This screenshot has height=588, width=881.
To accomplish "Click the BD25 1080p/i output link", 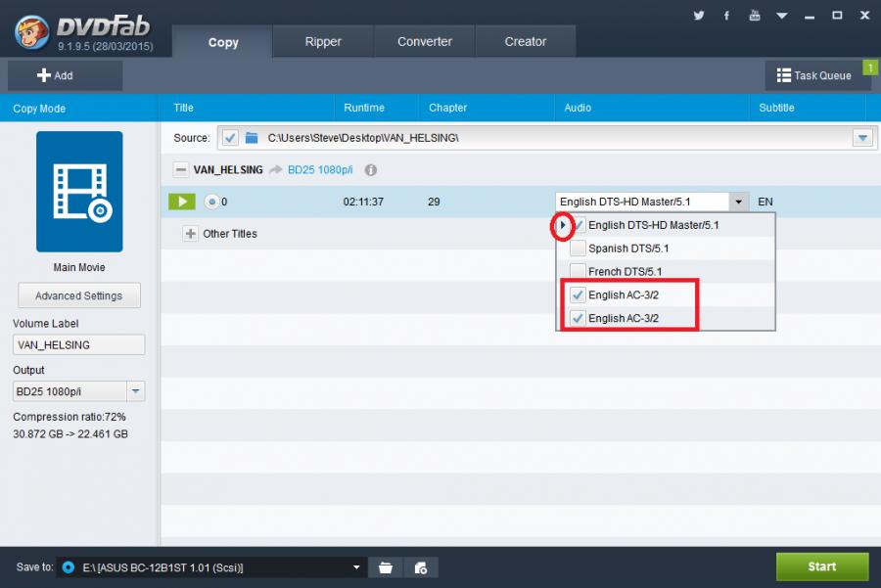I will tap(320, 169).
